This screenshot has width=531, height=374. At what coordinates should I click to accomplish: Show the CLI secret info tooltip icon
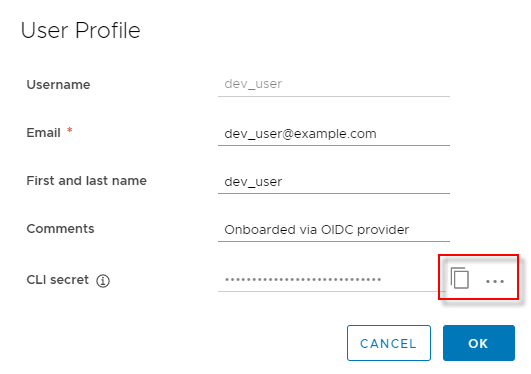(103, 281)
